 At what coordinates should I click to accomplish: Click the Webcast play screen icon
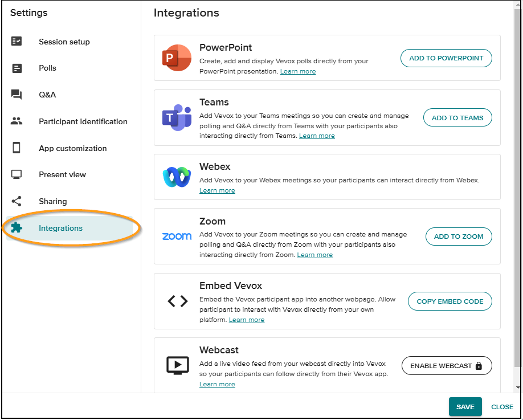pos(177,365)
